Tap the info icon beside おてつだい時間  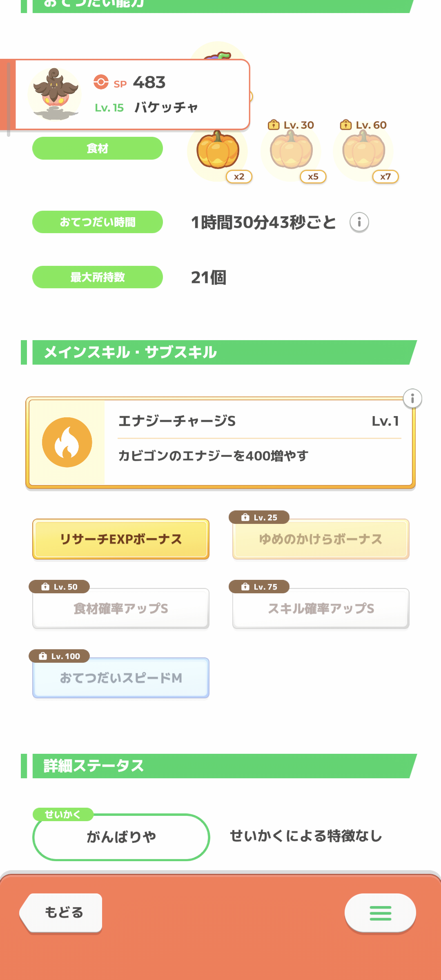pos(359,222)
